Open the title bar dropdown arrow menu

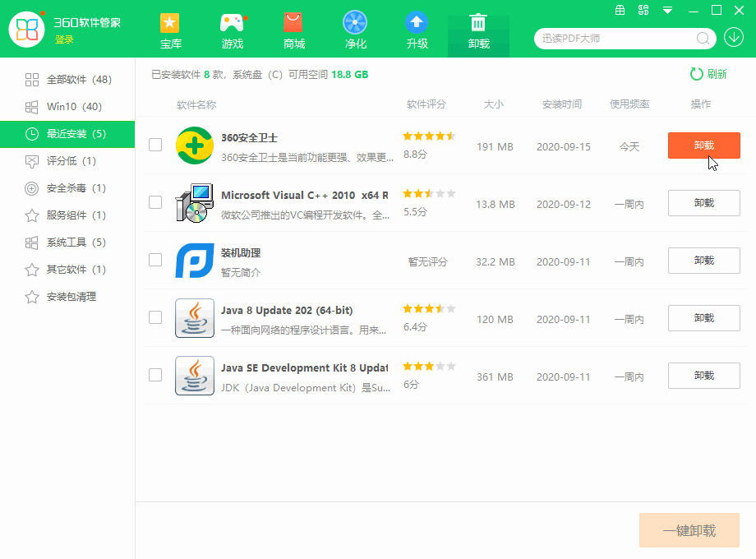click(x=666, y=12)
